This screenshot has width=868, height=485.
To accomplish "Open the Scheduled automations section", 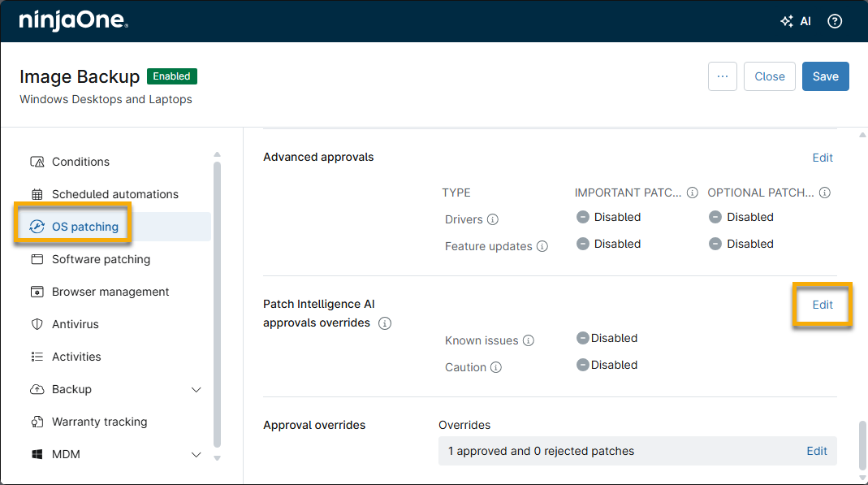I will 114,194.
